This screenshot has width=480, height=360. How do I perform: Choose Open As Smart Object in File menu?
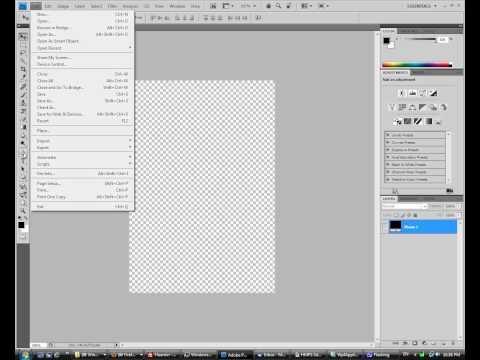(83, 41)
